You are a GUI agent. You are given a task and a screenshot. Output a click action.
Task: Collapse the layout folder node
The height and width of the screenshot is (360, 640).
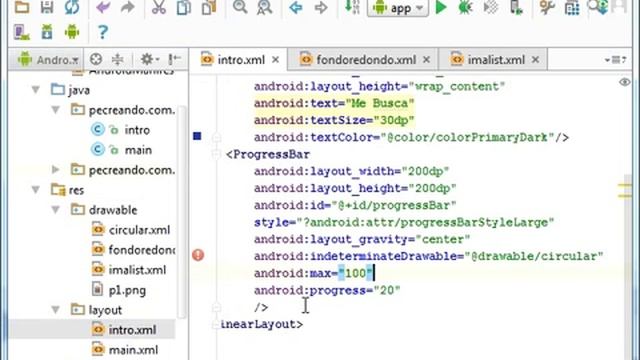click(56, 310)
